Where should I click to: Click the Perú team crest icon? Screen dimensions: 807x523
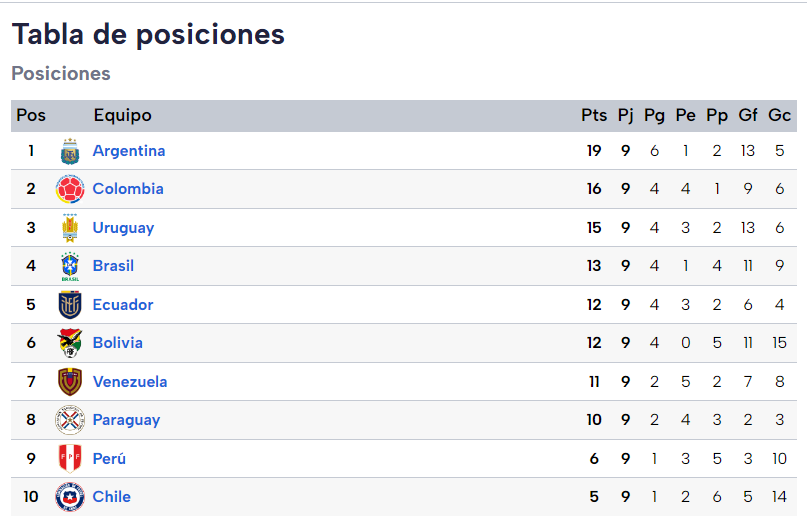click(69, 459)
